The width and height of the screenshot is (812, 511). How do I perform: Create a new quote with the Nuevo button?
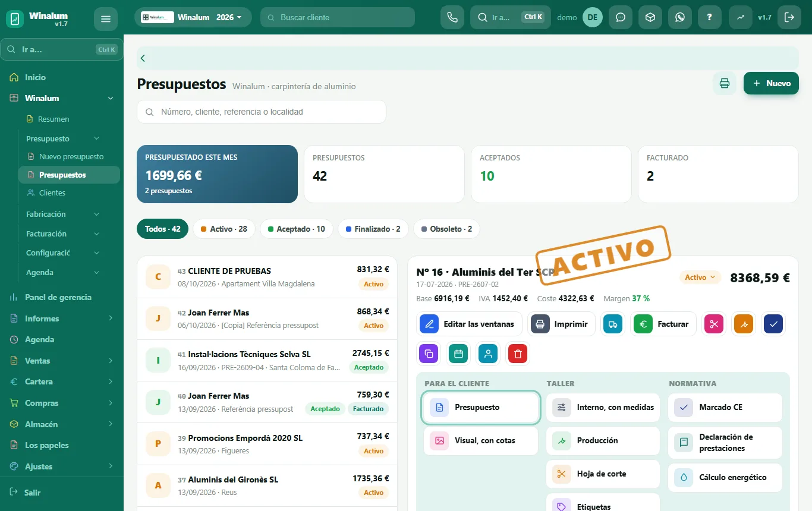point(771,83)
